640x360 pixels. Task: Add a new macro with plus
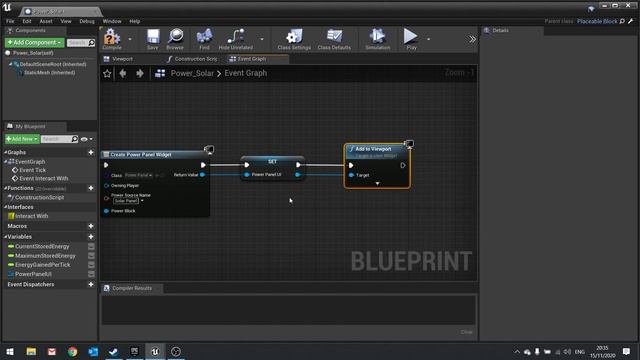click(x=91, y=226)
